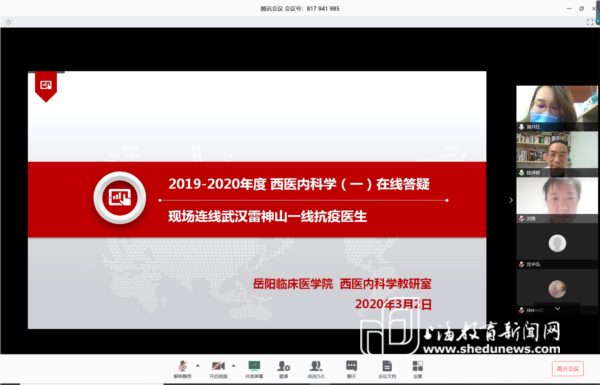
Task: Collapse participant video strip with side arrow
Action: (x=511, y=200)
